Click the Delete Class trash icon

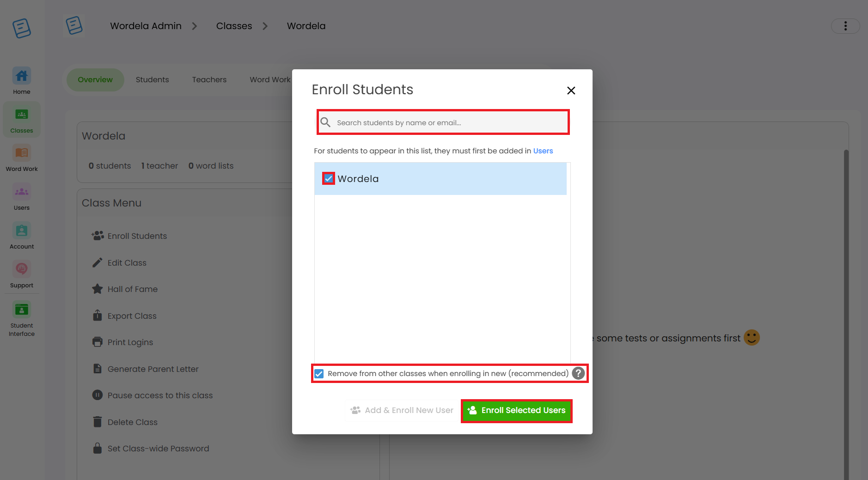97,422
